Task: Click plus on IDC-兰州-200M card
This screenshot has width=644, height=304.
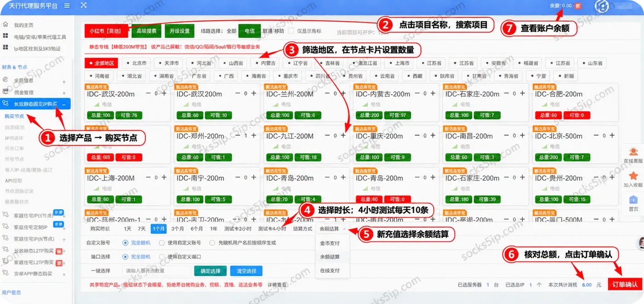Action: pos(343,93)
